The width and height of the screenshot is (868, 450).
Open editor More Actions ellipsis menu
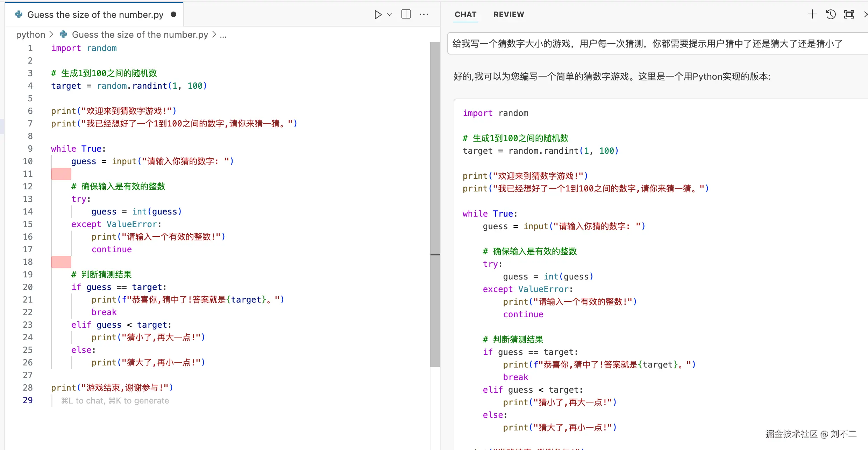[x=424, y=14]
